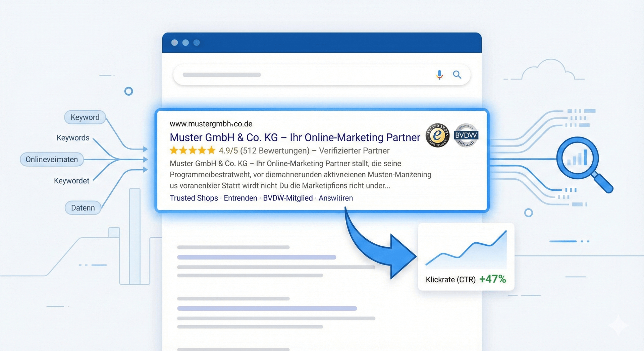Open the Answitiren sitelink
Image resolution: width=644 pixels, height=351 pixels.
click(x=335, y=198)
